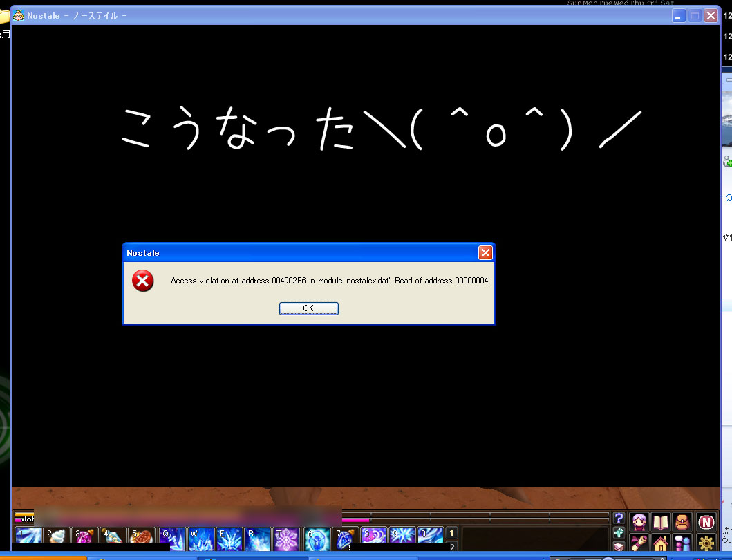Open the backpack inventory
This screenshot has width=732, height=560.
[682, 522]
